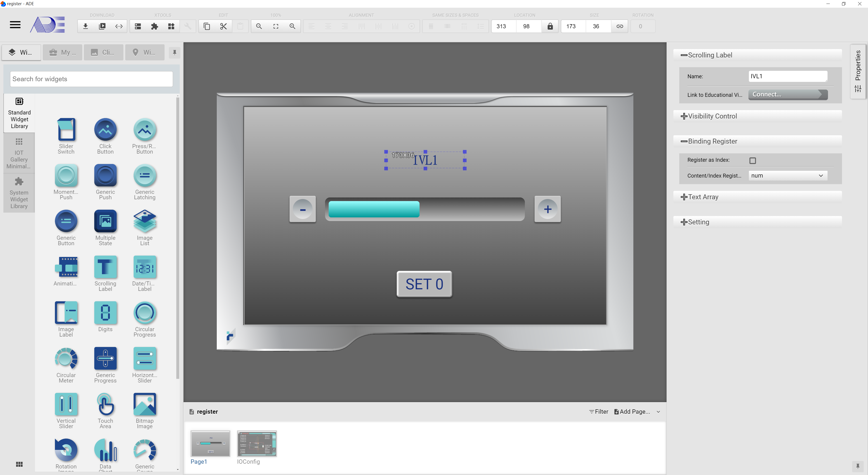Select the Touch Area widget
868x475 pixels.
coord(106,411)
